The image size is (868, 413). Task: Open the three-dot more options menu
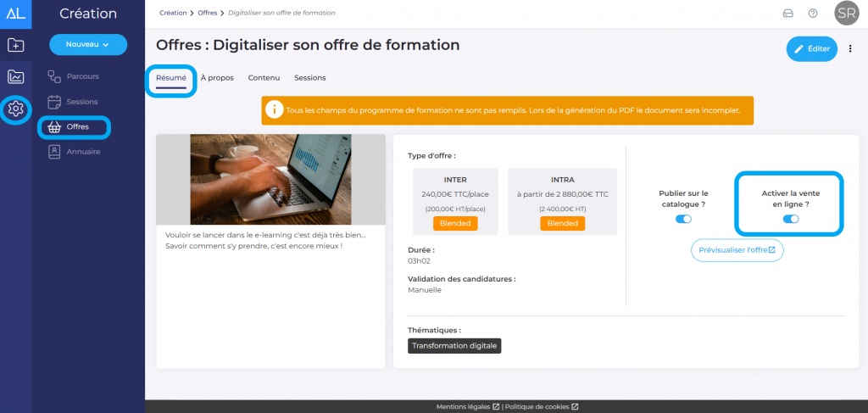pos(850,49)
